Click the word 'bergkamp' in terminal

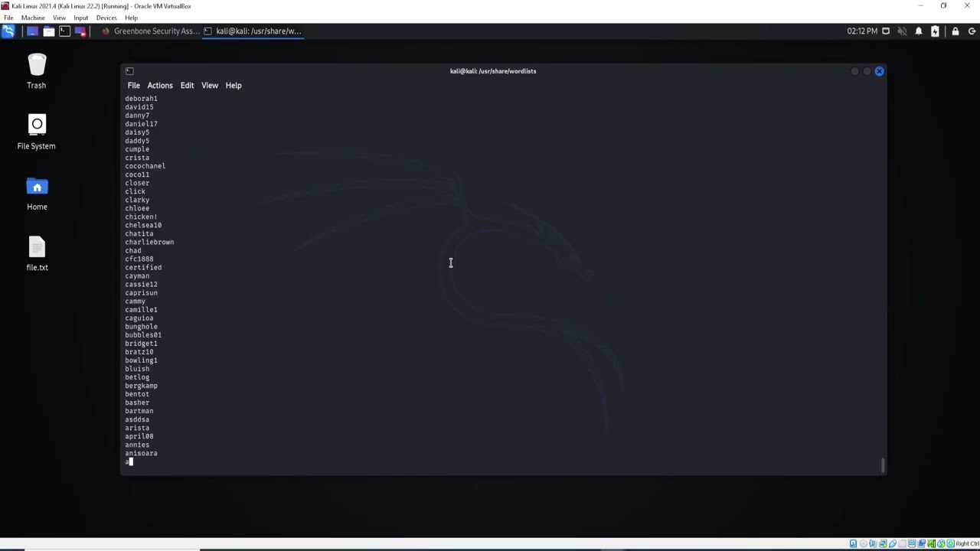(x=141, y=386)
